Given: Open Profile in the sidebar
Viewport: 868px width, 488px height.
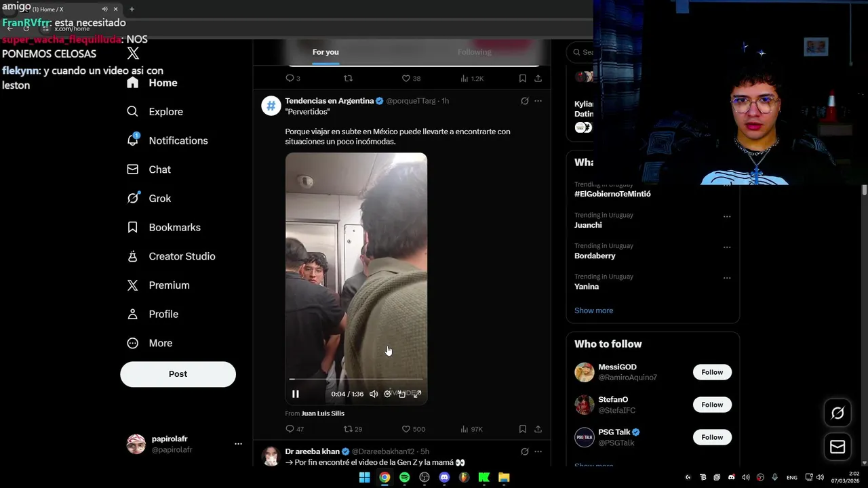Looking at the screenshot, I should (x=153, y=314).
